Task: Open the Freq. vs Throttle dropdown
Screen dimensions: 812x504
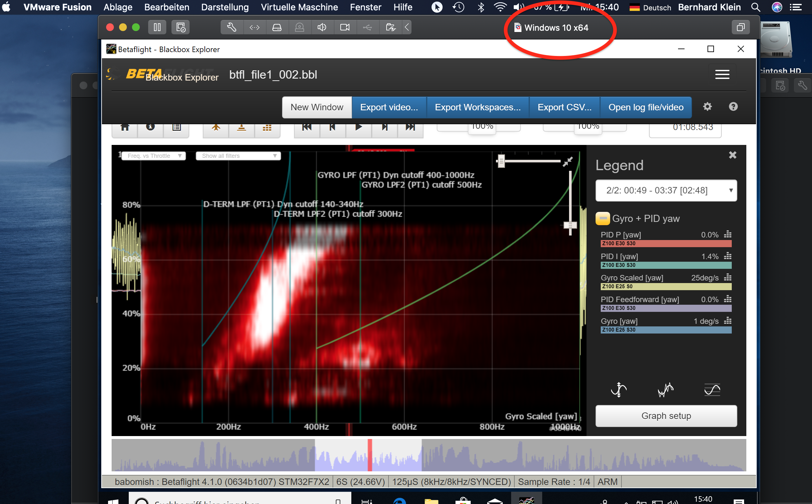Action: 153,156
